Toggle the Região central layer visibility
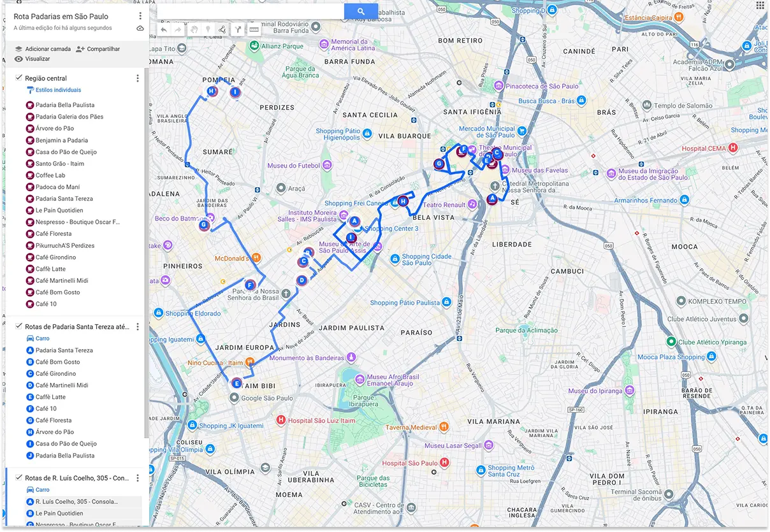 point(18,78)
